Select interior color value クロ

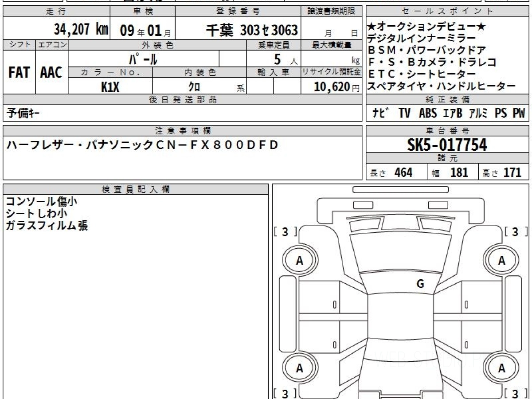point(194,86)
